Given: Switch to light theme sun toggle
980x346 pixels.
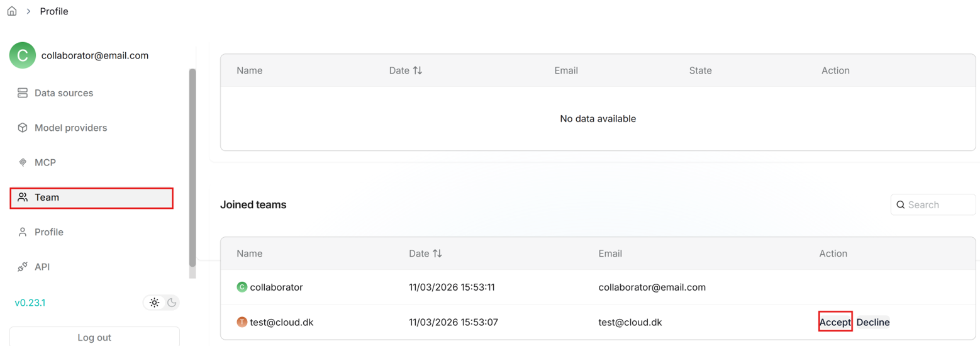Looking at the screenshot, I should click(x=154, y=303).
